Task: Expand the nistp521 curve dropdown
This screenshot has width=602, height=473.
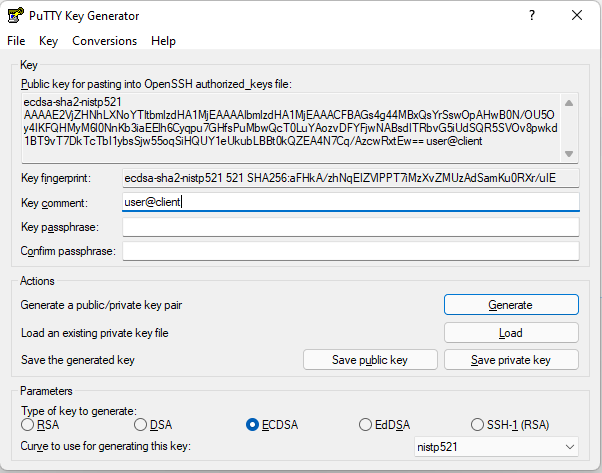Action: 496,447
